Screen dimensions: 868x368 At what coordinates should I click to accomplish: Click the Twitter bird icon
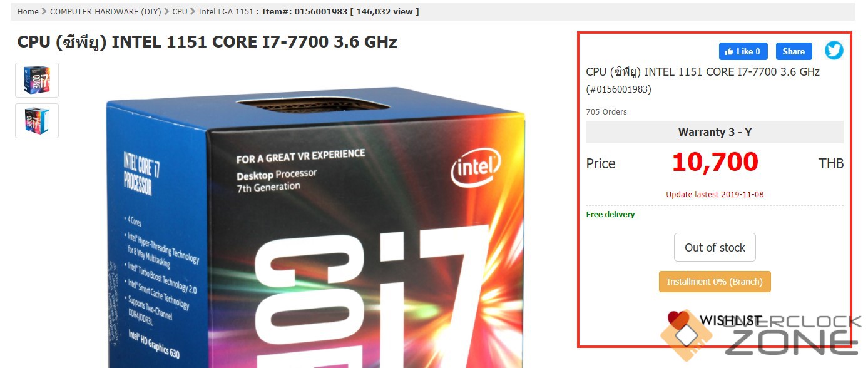834,51
